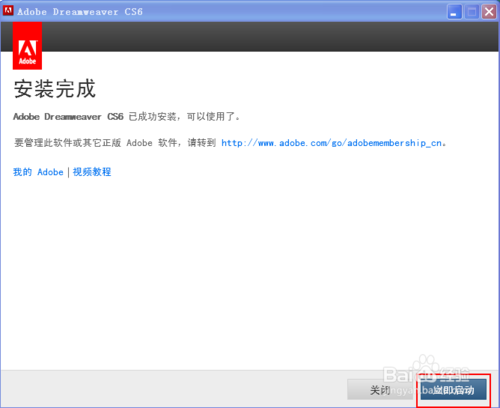The width and height of the screenshot is (500, 408).
Task: Close the installer window with X
Action: pos(489,12)
